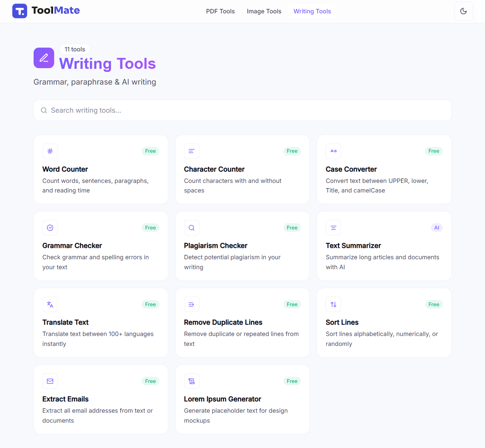This screenshot has height=448, width=485.
Task: Open the Translate Text tool
Action: [x=101, y=323]
